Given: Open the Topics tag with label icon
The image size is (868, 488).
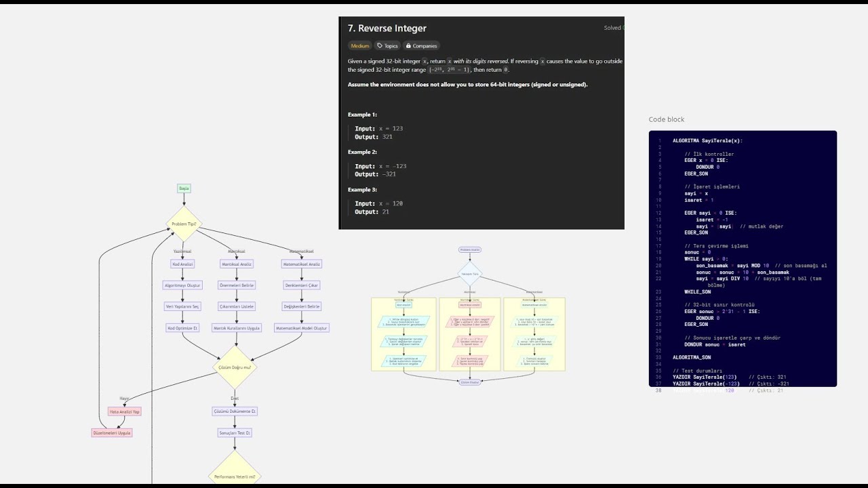Looking at the screenshot, I should click(387, 46).
